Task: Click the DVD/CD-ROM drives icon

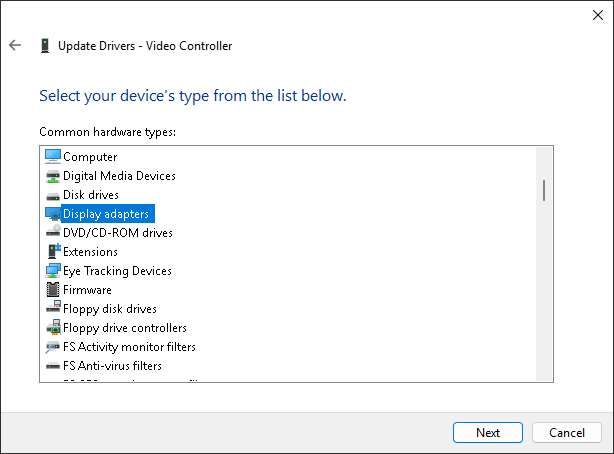Action: click(x=53, y=233)
